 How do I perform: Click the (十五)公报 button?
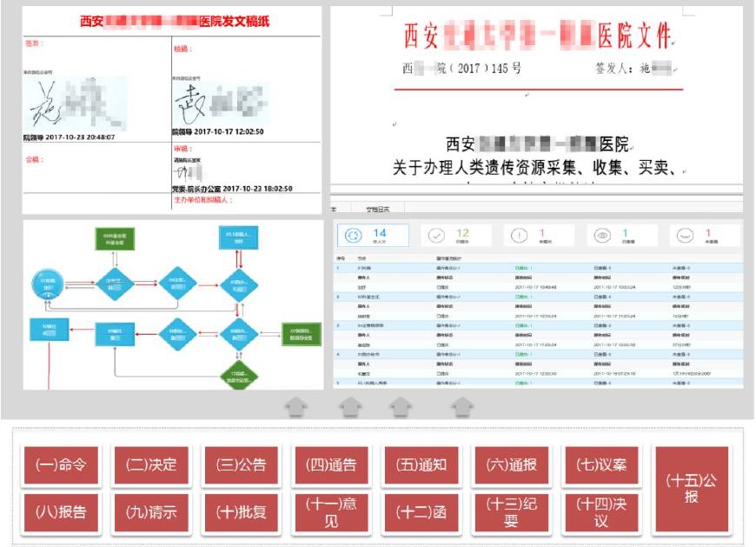coord(691,487)
